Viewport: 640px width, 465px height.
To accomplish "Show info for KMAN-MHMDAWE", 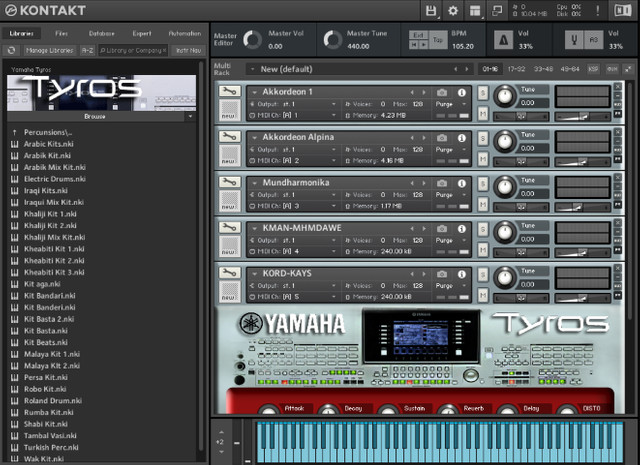I will pyautogui.click(x=462, y=229).
